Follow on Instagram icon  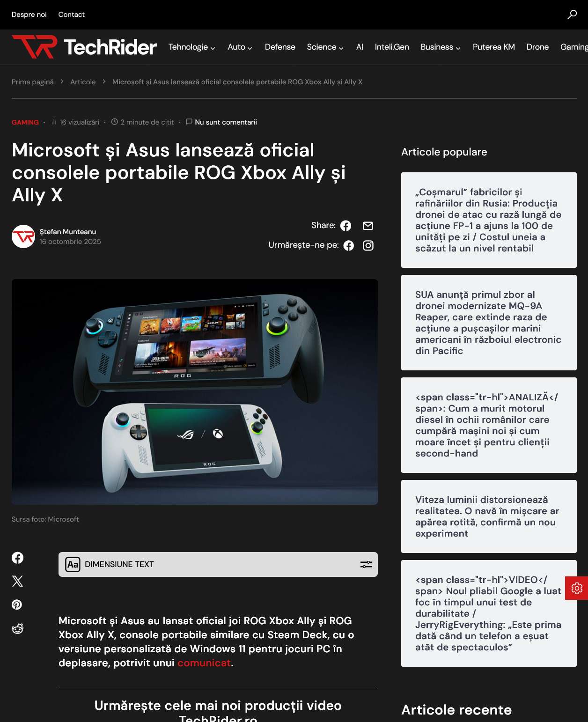(x=368, y=245)
